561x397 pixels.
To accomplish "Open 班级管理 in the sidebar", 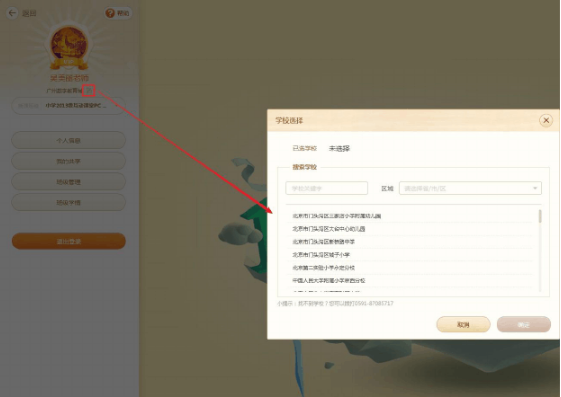I will click(68, 182).
